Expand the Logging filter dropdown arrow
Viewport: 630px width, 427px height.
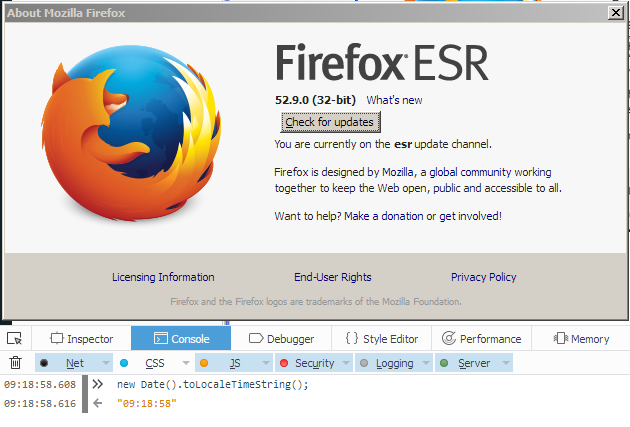point(426,363)
